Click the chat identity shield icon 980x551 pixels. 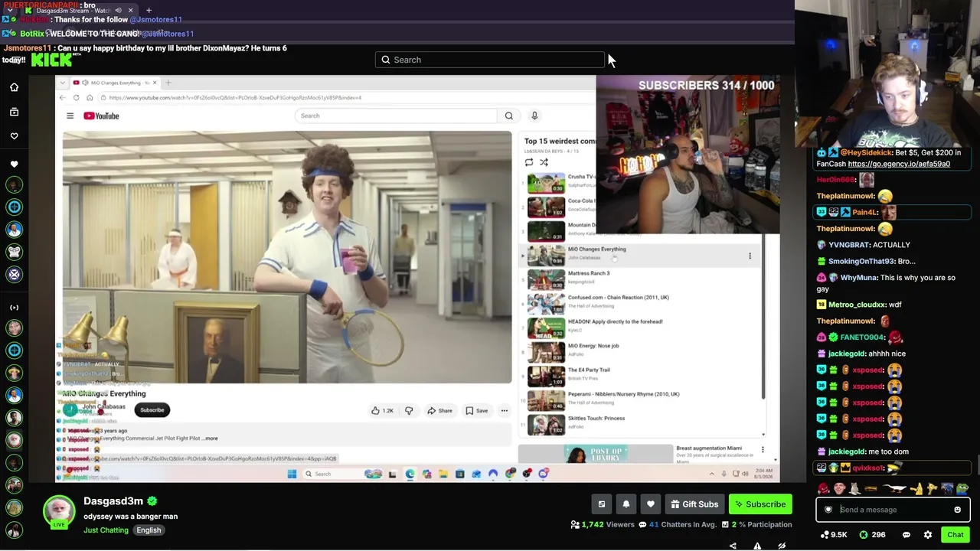tap(828, 510)
